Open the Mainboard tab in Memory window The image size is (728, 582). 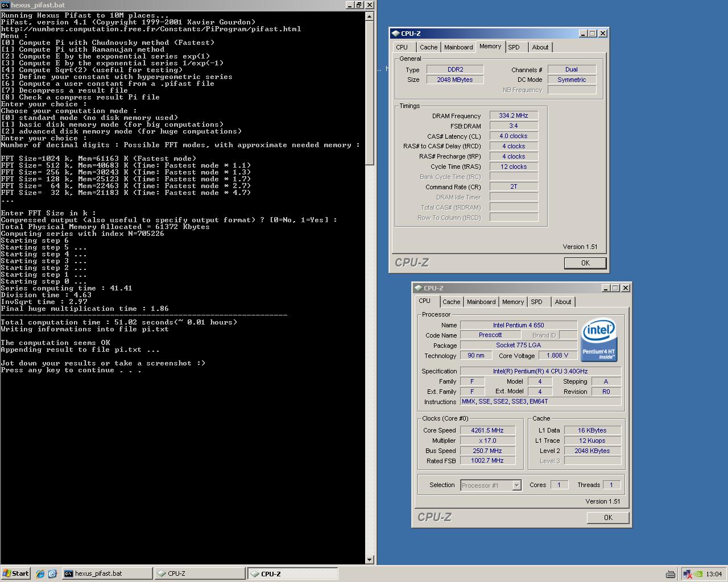click(458, 47)
